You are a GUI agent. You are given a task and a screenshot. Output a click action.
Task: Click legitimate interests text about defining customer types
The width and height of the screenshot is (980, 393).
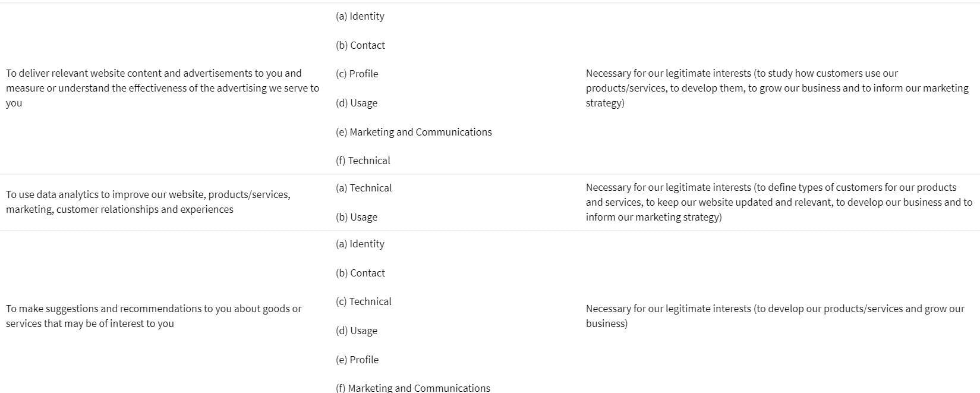pos(779,202)
